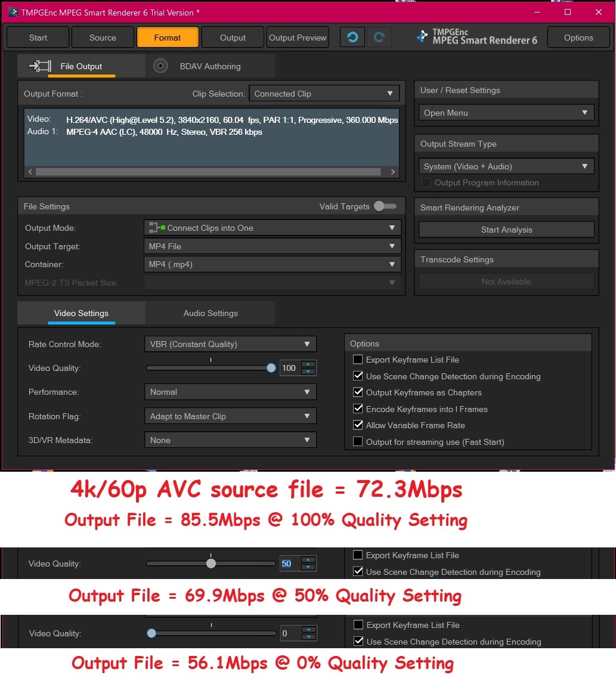Viewport: 616px width, 681px height.
Task: Click the Video Quality slider handle at 50
Action: (211, 564)
